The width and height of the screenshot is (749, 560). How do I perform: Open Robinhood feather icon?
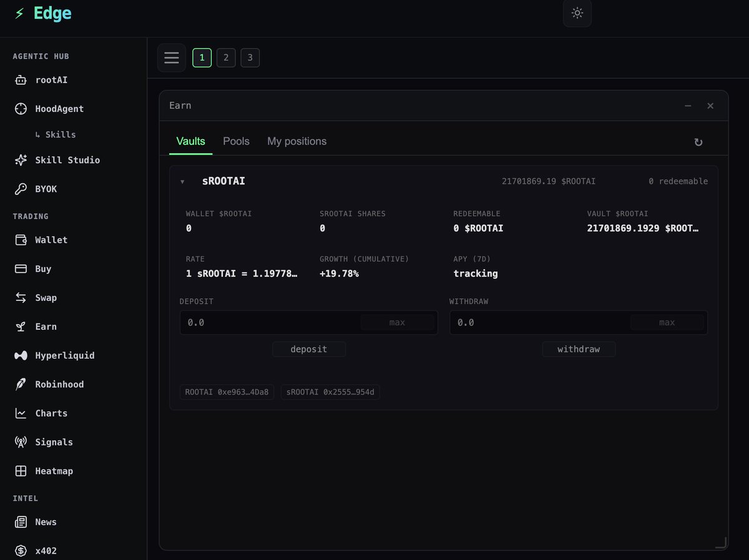(x=21, y=385)
